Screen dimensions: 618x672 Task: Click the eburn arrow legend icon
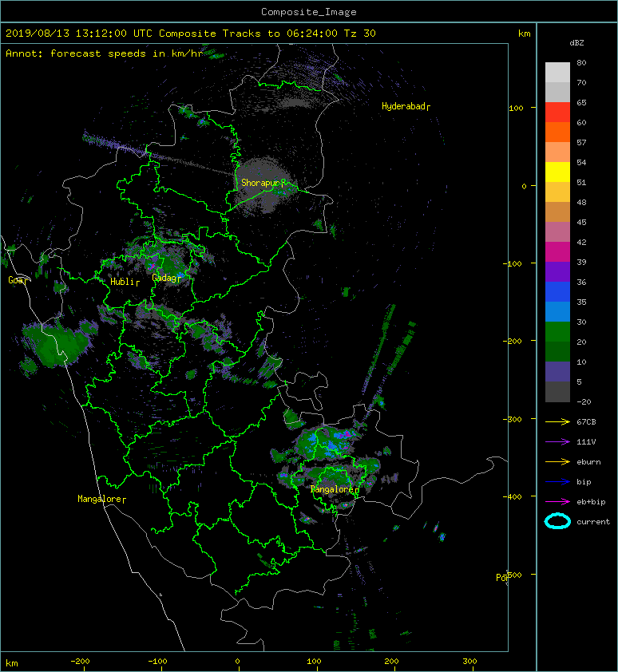557,462
